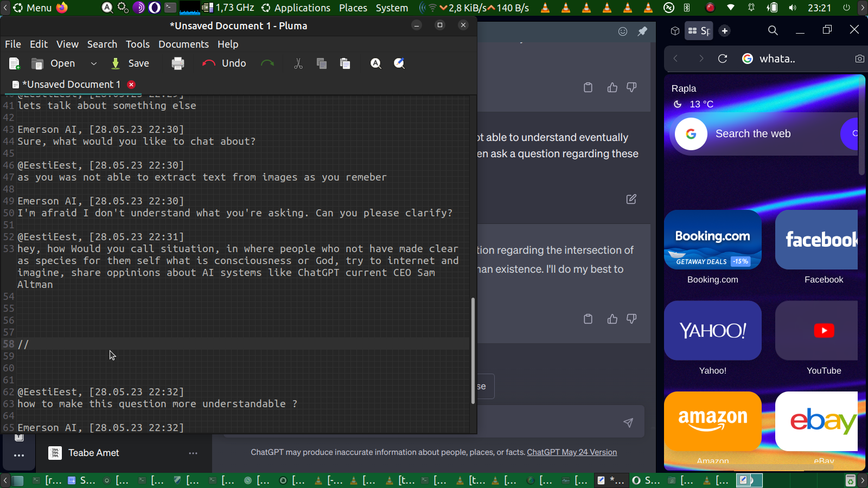868x488 pixels.
Task: Click the Pluma vertical scrollbar handle
Action: [473, 350]
